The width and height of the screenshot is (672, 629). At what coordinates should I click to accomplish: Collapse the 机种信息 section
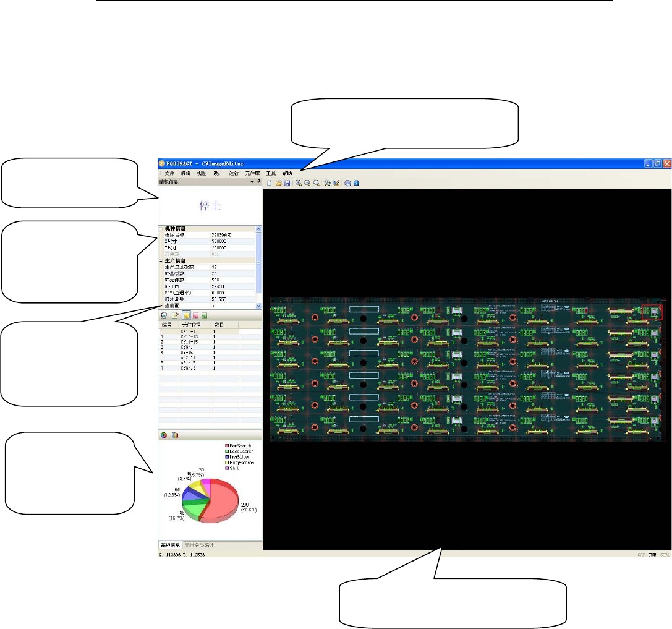click(161, 229)
